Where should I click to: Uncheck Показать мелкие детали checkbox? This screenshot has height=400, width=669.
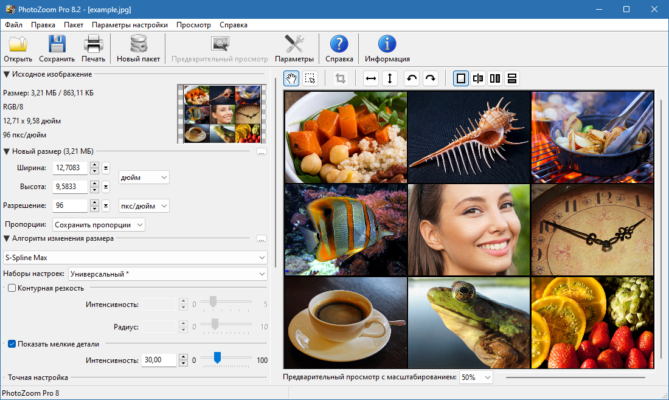pyautogui.click(x=12, y=344)
